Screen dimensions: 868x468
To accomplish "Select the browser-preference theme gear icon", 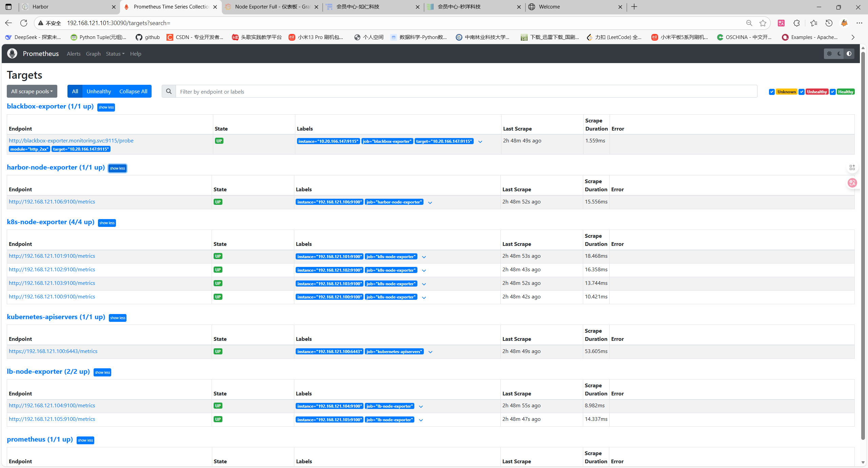I will click(x=829, y=54).
